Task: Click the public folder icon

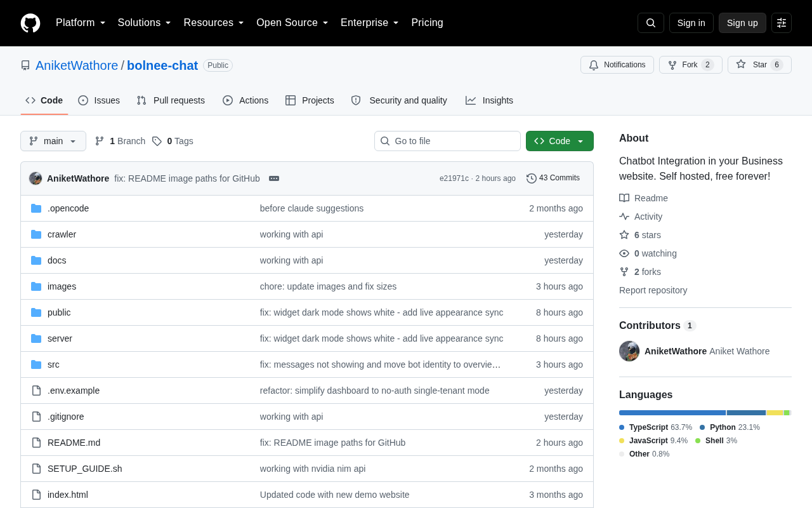Action: point(36,312)
